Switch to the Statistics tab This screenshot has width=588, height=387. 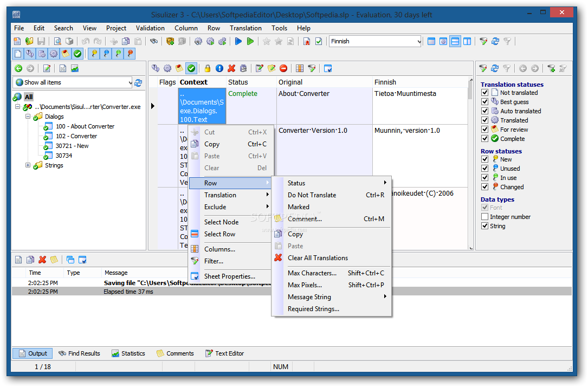(128, 353)
